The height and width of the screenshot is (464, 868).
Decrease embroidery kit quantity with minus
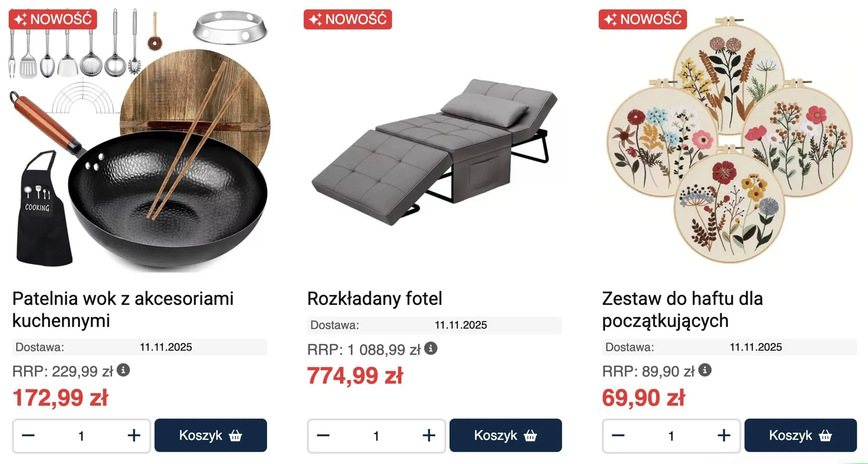(618, 436)
